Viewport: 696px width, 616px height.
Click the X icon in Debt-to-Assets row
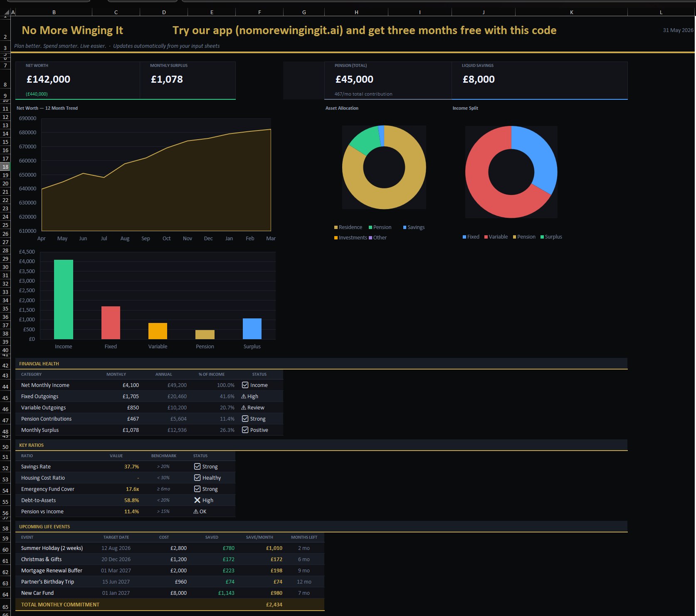197,500
